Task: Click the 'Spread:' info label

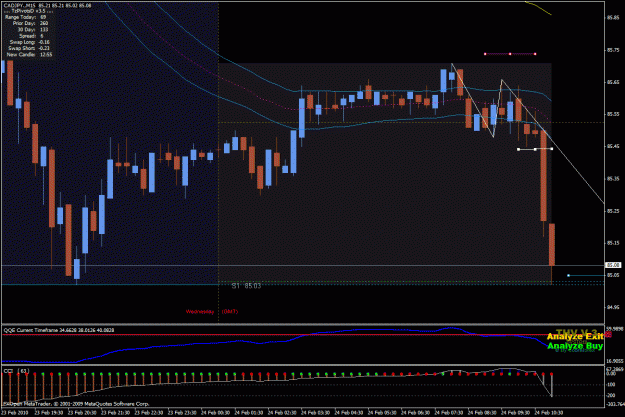Action: pos(28,36)
